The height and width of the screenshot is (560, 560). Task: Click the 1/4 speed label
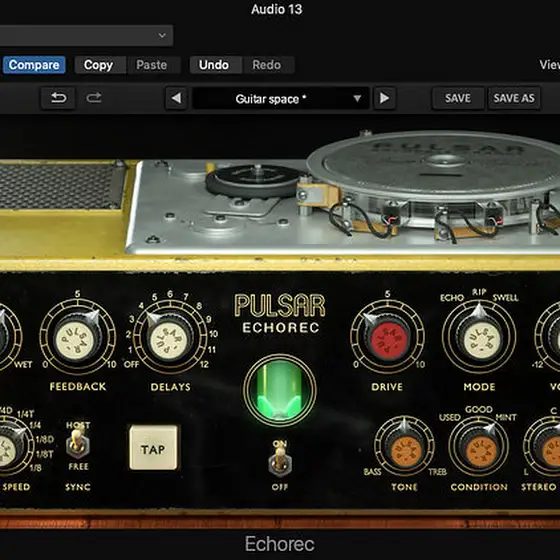point(35,425)
